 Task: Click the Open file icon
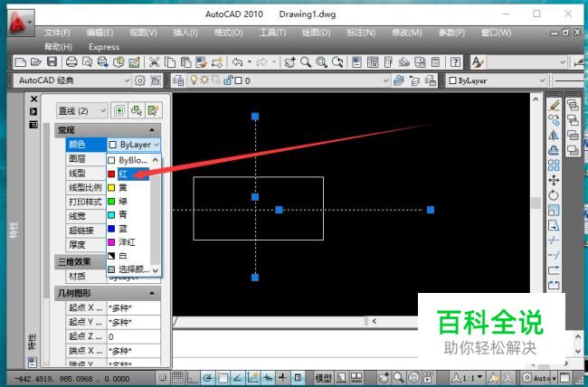[x=36, y=61]
